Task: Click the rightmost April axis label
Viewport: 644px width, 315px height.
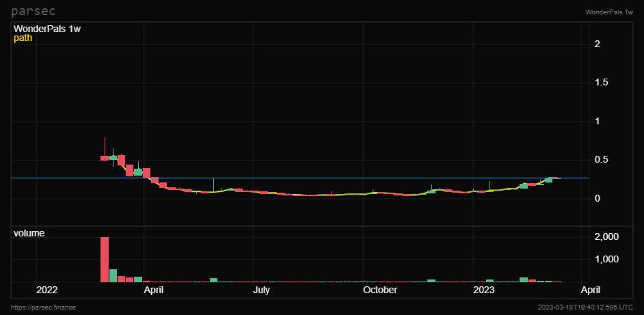Action: 591,290
